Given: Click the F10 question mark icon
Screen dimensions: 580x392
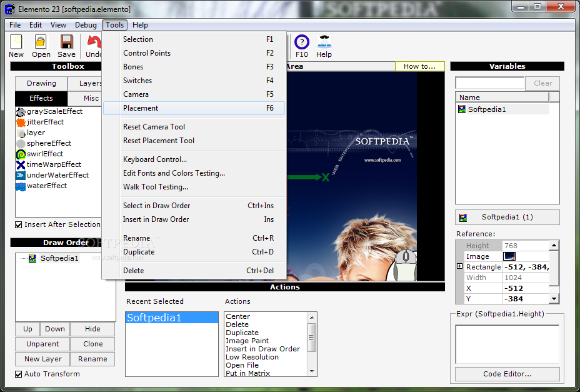Looking at the screenshot, I should tap(302, 42).
